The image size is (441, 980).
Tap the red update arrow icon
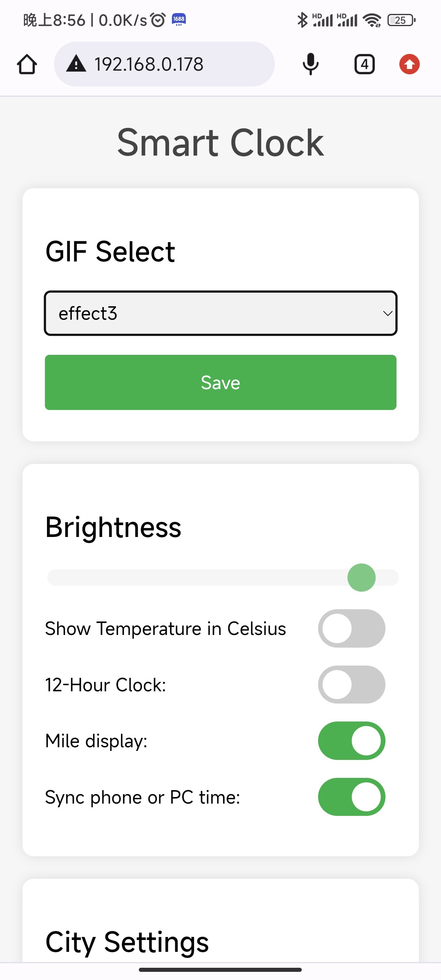click(x=409, y=65)
